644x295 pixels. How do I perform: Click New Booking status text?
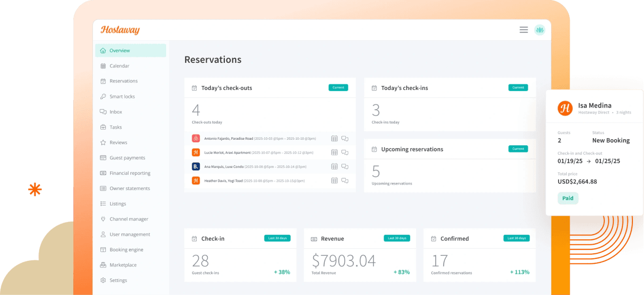pyautogui.click(x=611, y=140)
